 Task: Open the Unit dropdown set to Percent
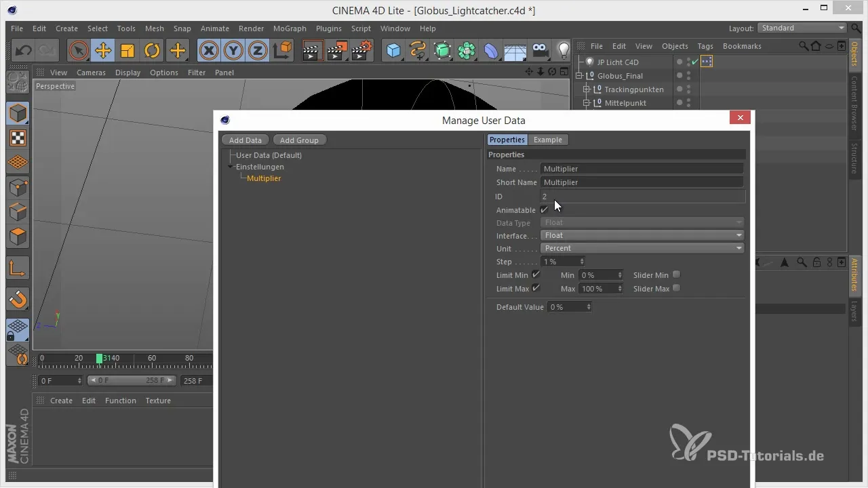pyautogui.click(x=643, y=248)
